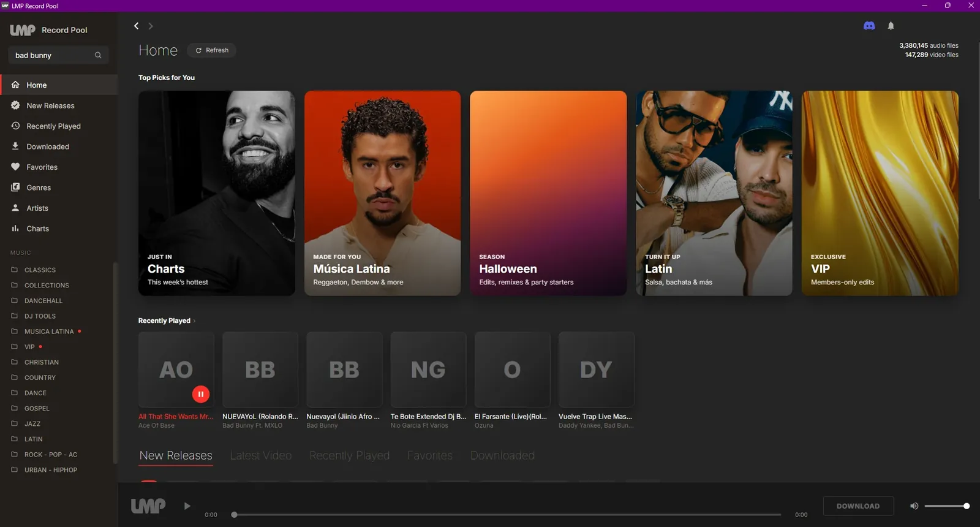
Task: Open the Discord icon link
Action: point(869,26)
